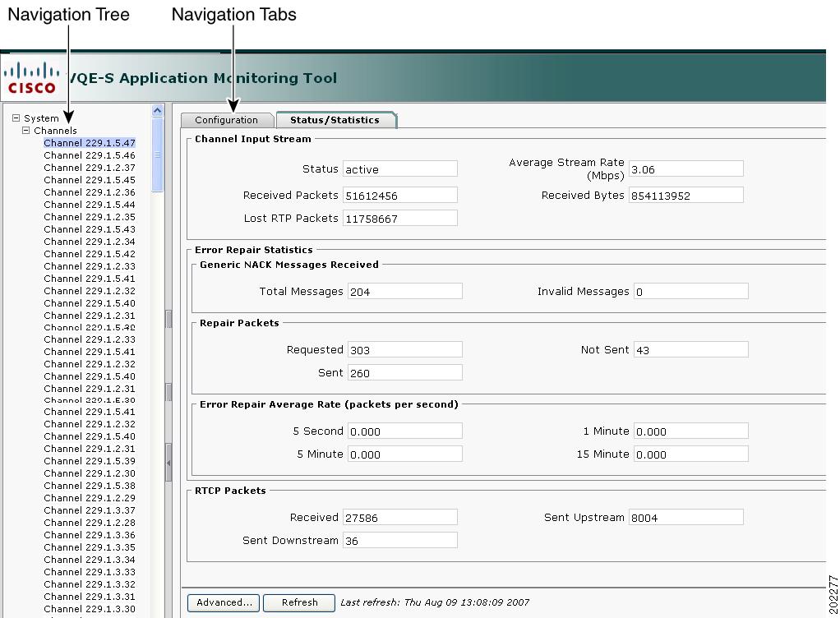
Task: Select Channel 229.1.5.45
Action: click(x=90, y=180)
